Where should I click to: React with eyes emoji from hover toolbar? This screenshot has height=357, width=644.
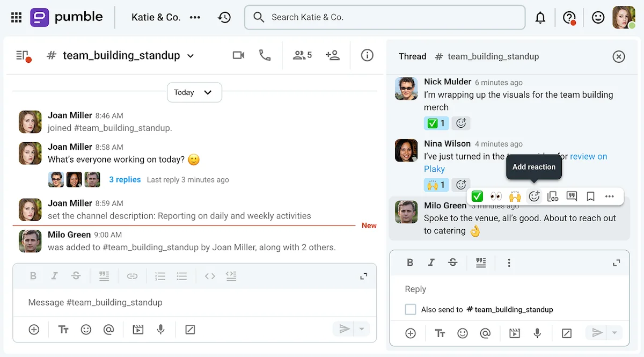[x=496, y=196]
